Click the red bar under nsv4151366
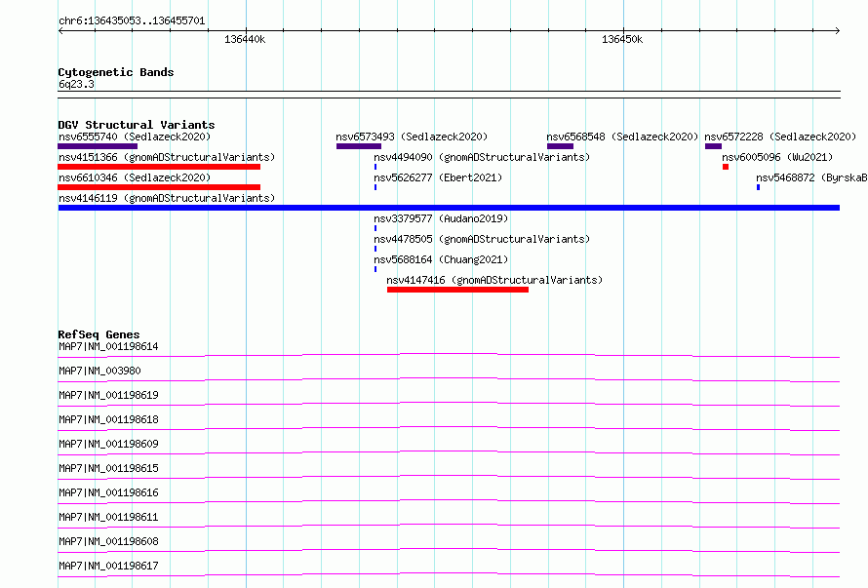The height and width of the screenshot is (588, 868). click(x=159, y=167)
